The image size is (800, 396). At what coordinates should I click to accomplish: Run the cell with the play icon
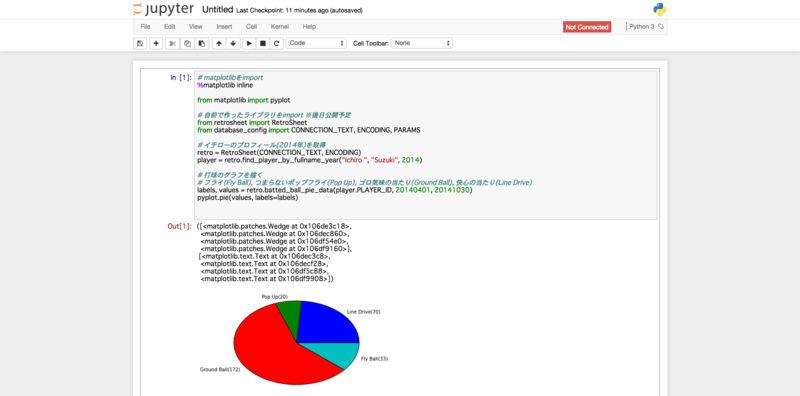point(249,43)
